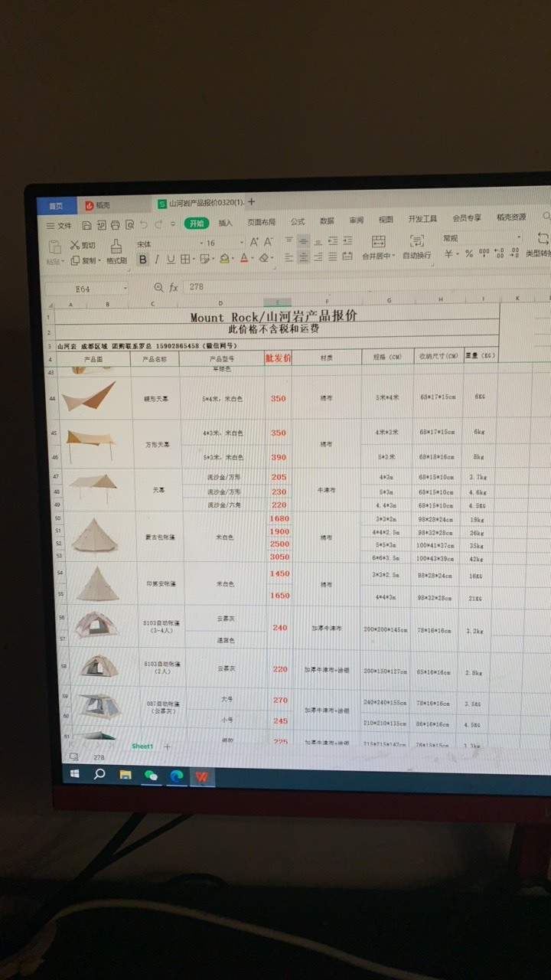The height and width of the screenshot is (980, 551).
Task: Click the taskbar search magnifier icon
Action: coord(99,774)
